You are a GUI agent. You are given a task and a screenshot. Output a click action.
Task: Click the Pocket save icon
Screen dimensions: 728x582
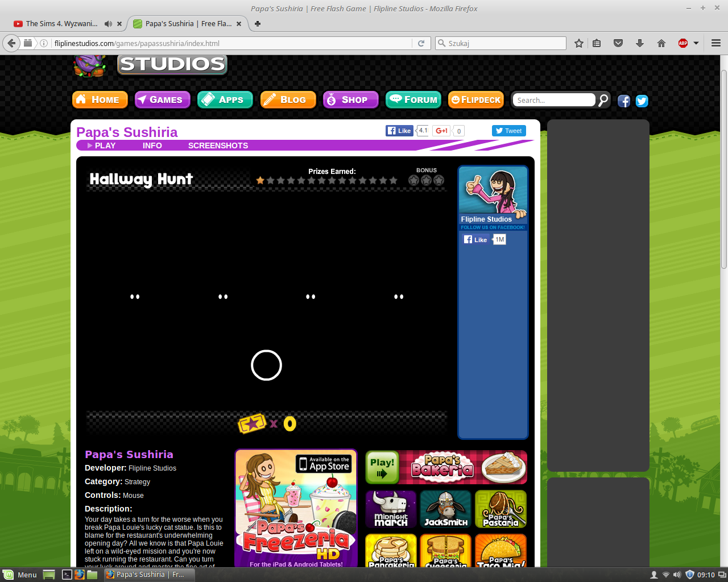point(618,43)
